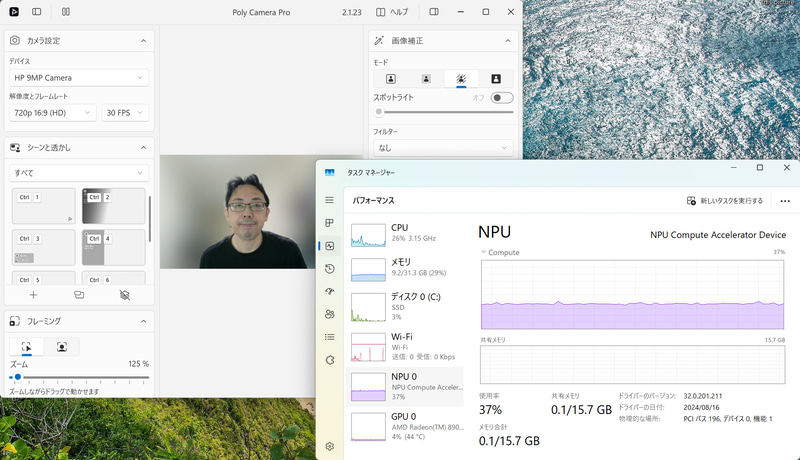Select the NPU 0 performance entry
The height and width of the screenshot is (460, 800).
click(405, 387)
